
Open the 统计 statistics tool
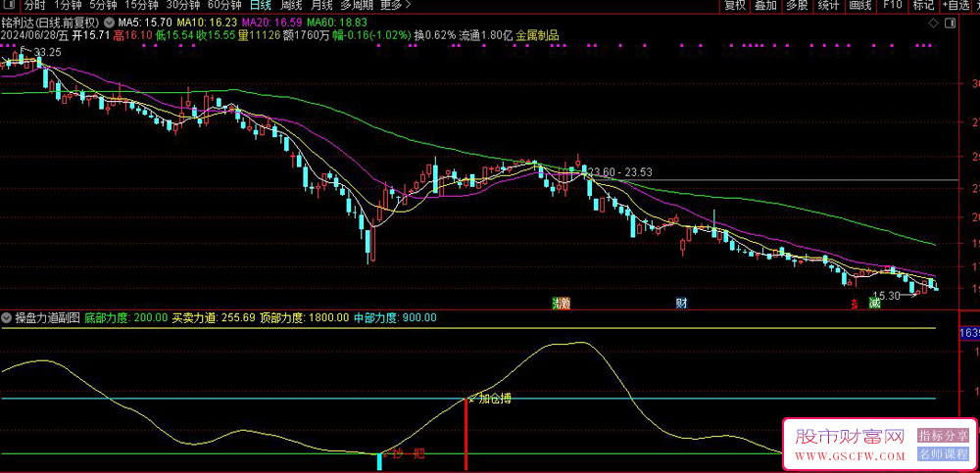(828, 6)
